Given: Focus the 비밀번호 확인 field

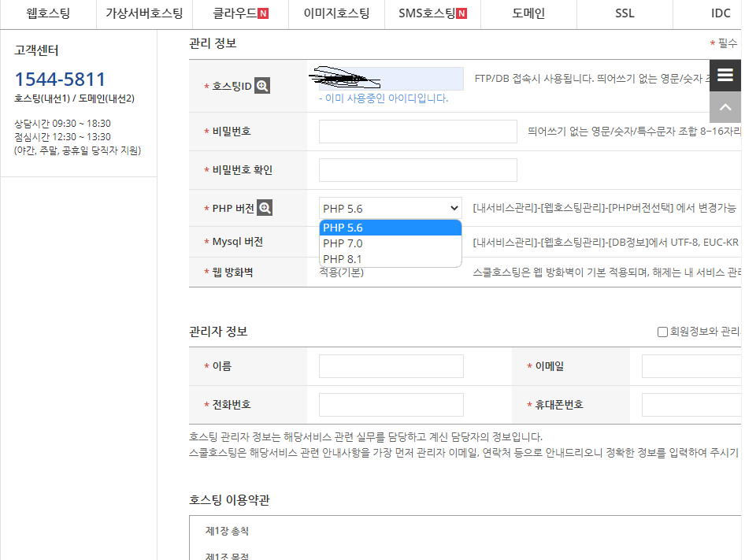Looking at the screenshot, I should pos(417,170).
